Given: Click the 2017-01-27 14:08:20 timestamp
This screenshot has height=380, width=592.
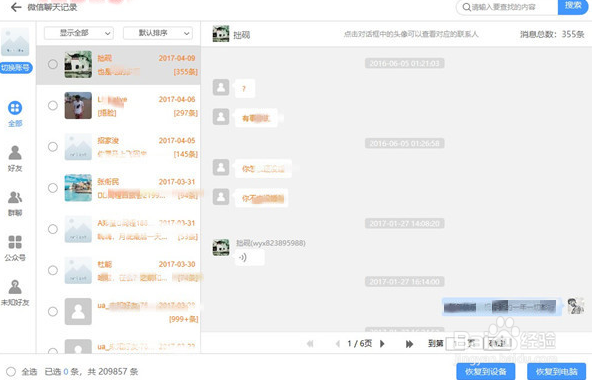Looking at the screenshot, I should point(404,223).
